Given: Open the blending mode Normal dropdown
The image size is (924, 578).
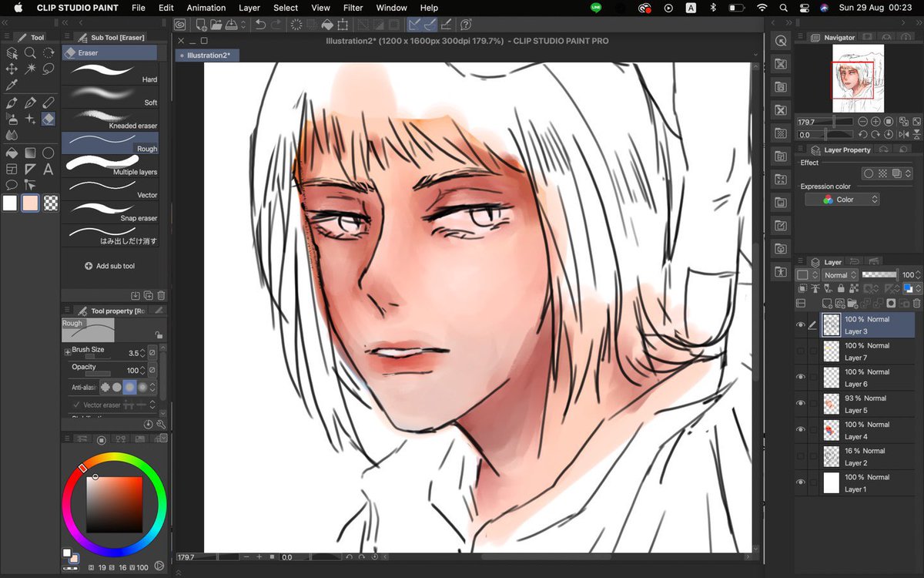Looking at the screenshot, I should click(839, 275).
